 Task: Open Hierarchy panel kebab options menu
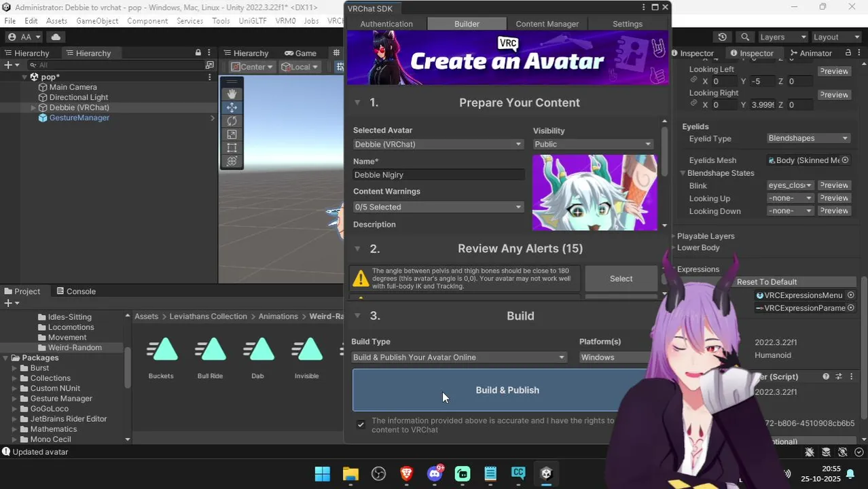coord(210,53)
